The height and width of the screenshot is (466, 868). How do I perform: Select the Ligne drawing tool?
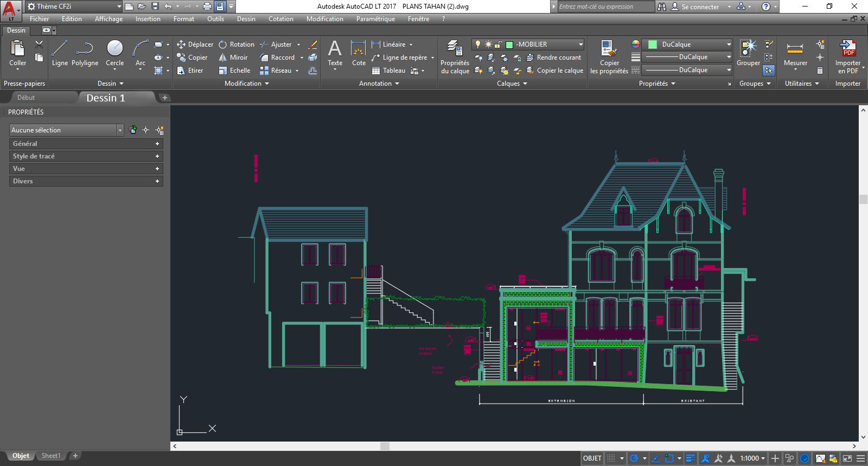pyautogui.click(x=60, y=53)
